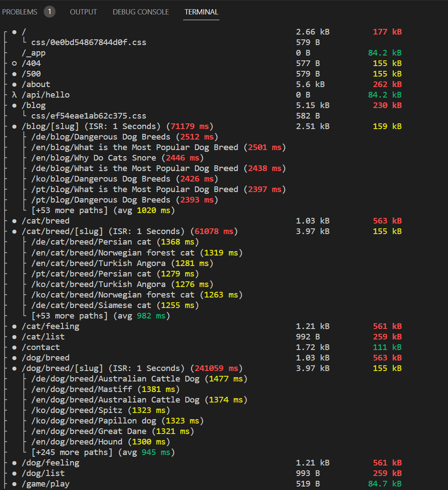The width and height of the screenshot is (448, 490).
Task: Click the dot icon next to /game/play
Action: point(14,483)
